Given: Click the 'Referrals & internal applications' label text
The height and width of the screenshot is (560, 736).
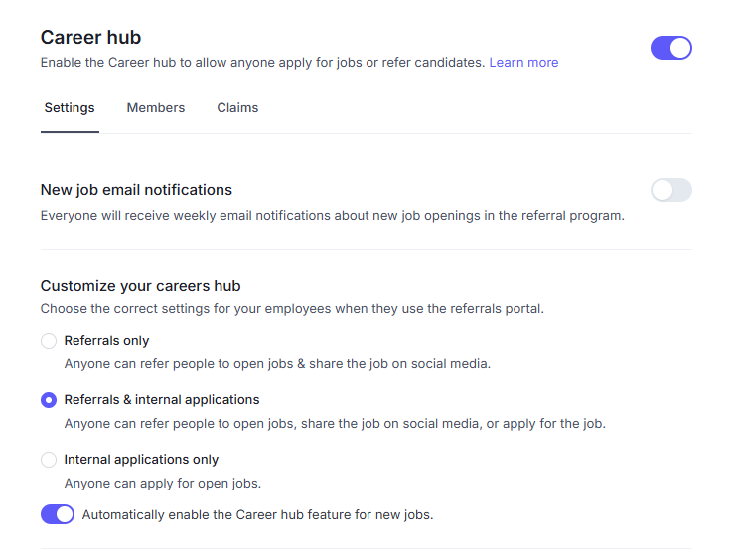Looking at the screenshot, I should pos(162,400).
